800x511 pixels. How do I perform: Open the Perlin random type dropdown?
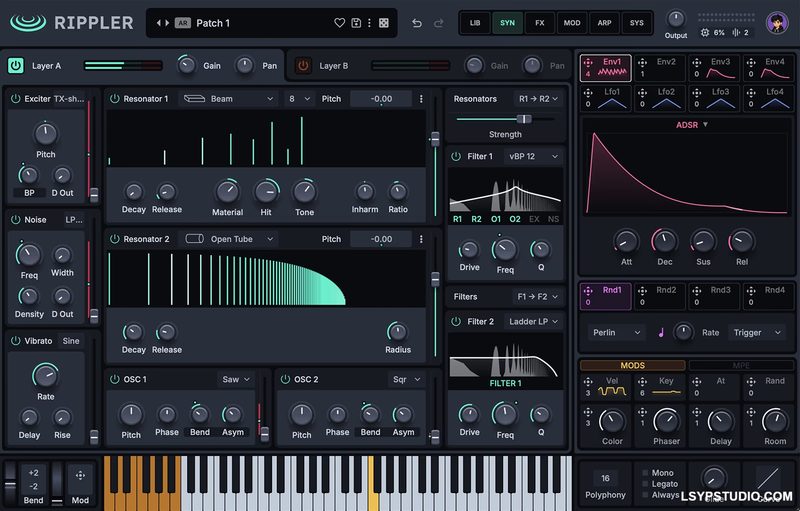616,333
